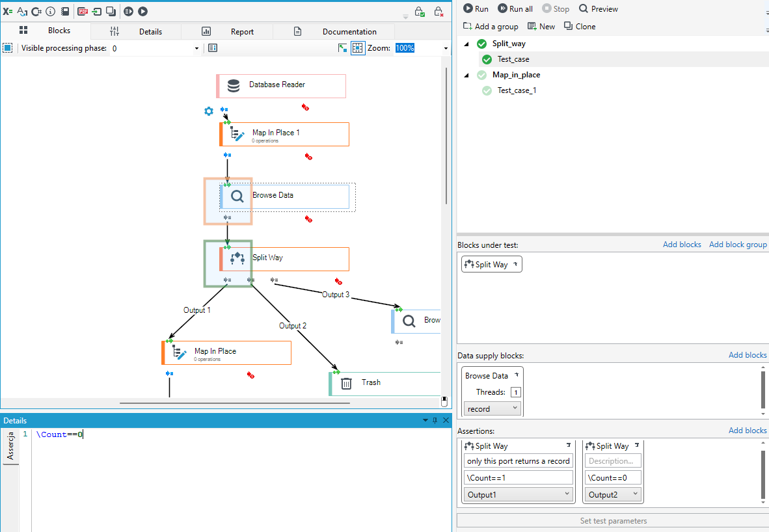Switch to the Details tab
Viewport: 769px width, 532px height.
(x=136, y=32)
